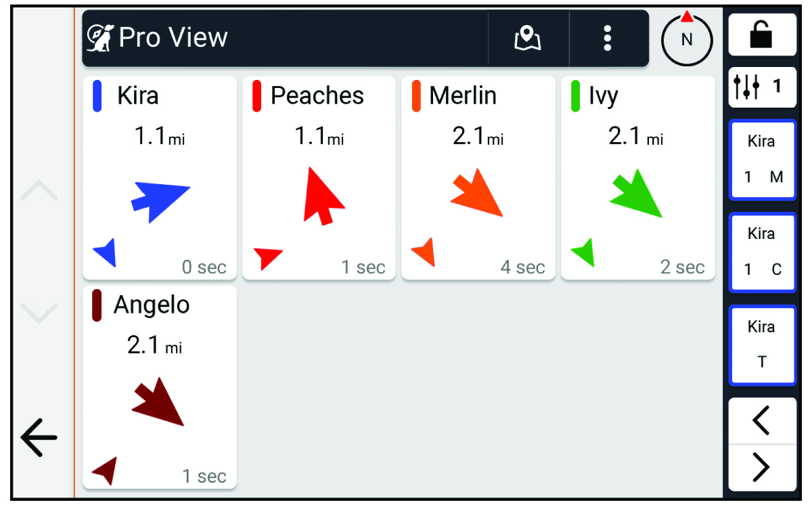Toggle the unlocked padlock to lock the screen
This screenshot has width=812, height=505.
click(762, 34)
